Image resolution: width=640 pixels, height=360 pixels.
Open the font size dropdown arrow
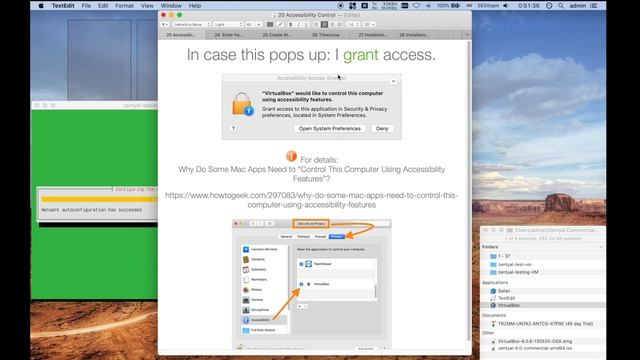(x=258, y=24)
